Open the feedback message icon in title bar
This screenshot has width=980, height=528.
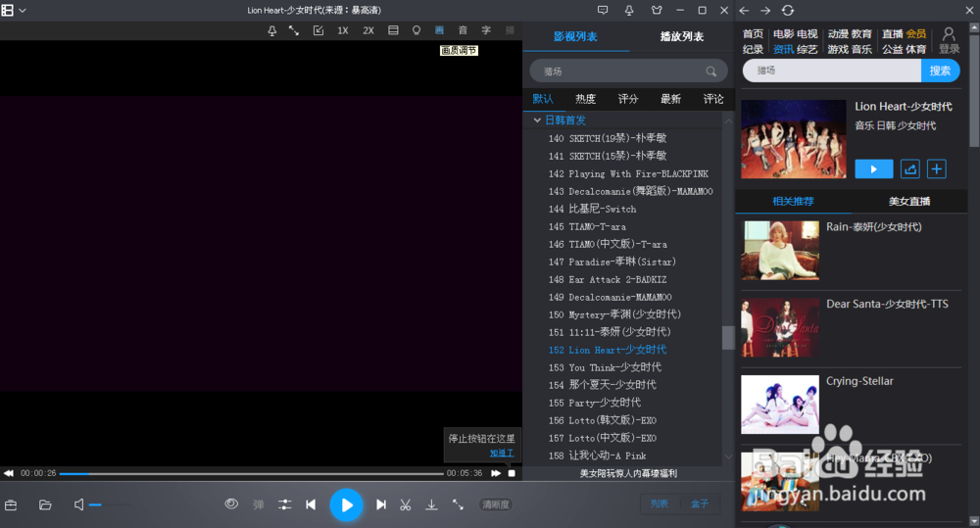pyautogui.click(x=603, y=10)
